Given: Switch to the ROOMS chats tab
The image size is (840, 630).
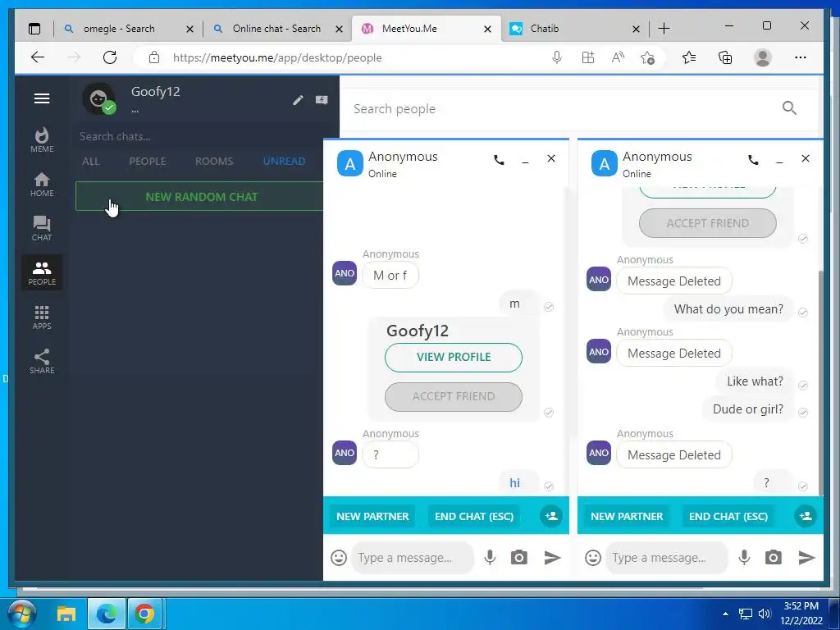Looking at the screenshot, I should pyautogui.click(x=214, y=162).
